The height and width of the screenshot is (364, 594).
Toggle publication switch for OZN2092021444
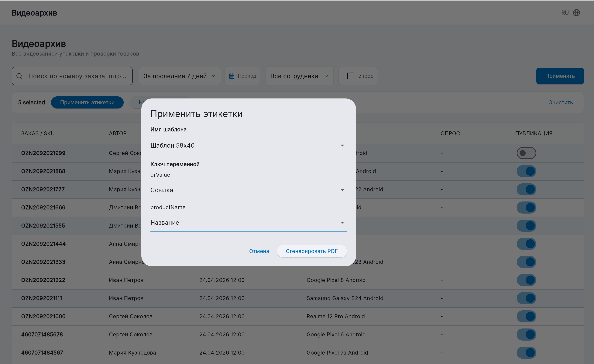[526, 244]
